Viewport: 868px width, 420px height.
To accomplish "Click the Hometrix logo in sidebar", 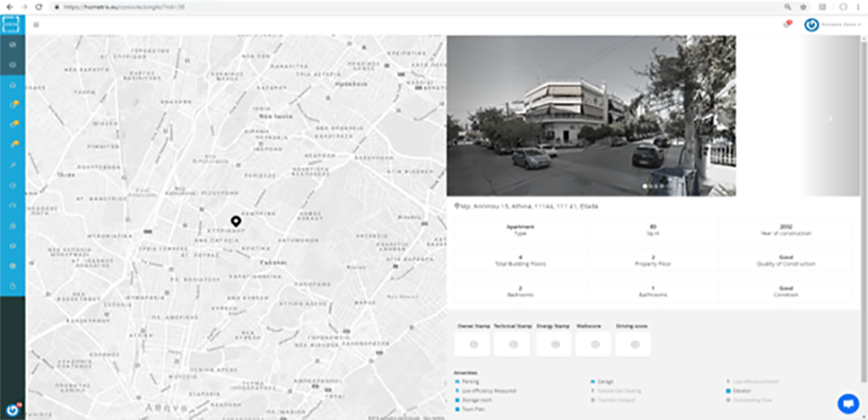I will [x=12, y=23].
